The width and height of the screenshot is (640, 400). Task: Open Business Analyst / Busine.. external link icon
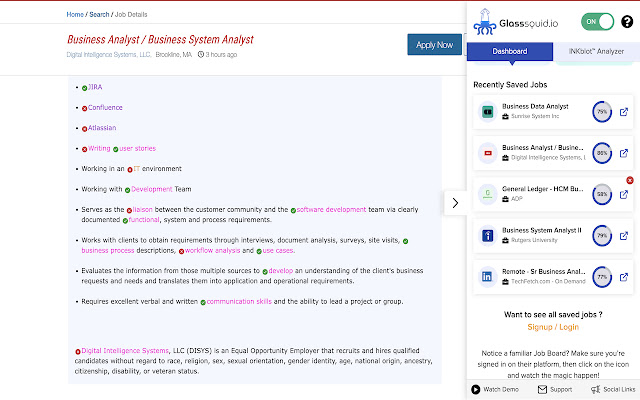click(624, 153)
